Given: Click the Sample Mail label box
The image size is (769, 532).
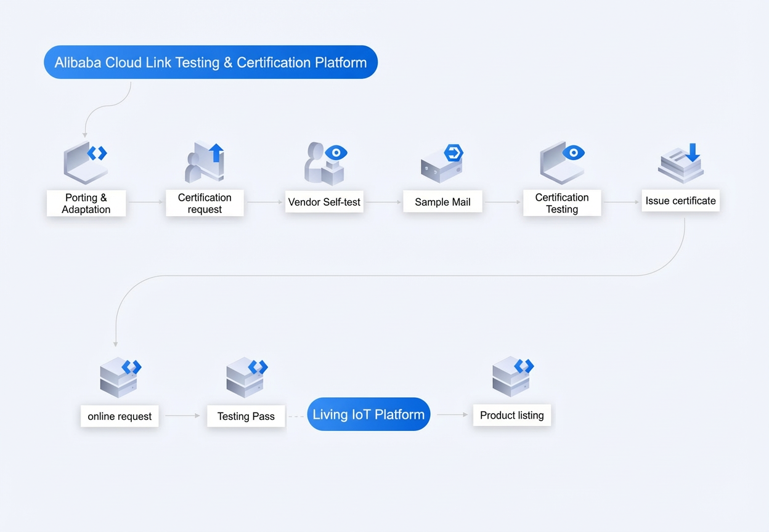Looking at the screenshot, I should tap(442, 202).
